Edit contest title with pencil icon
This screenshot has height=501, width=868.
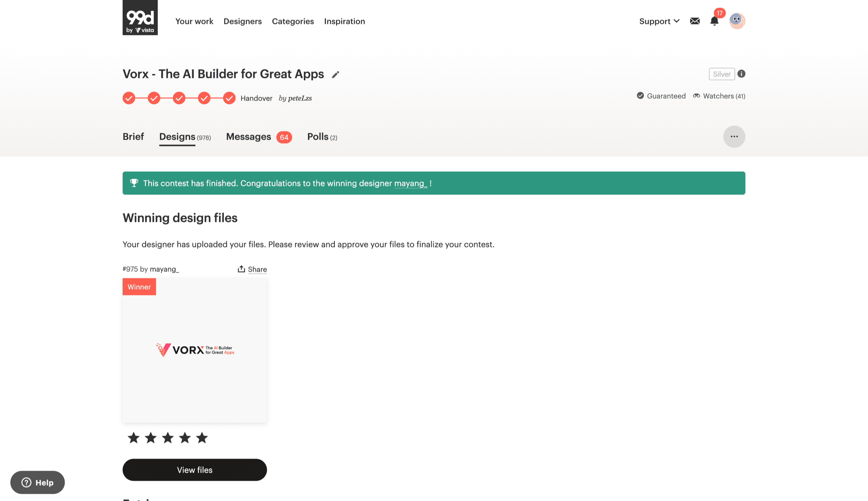tap(336, 74)
